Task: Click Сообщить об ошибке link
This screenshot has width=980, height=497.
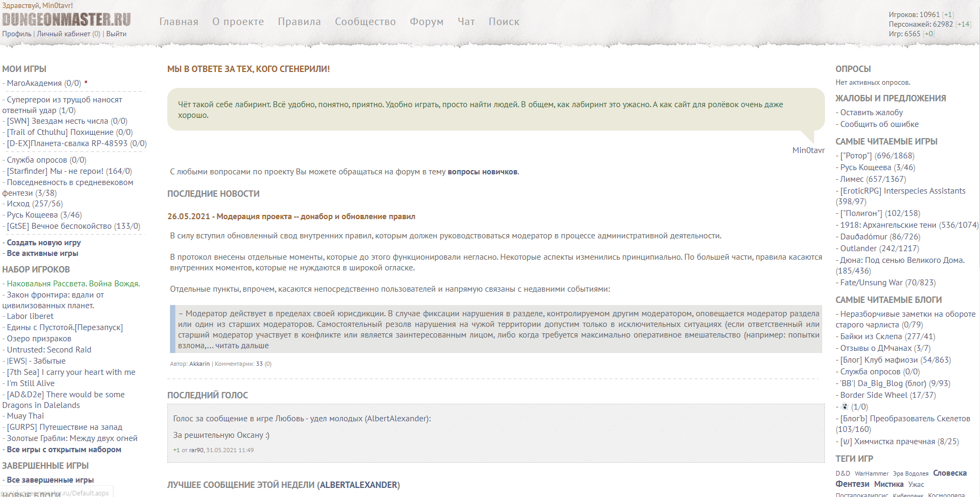Action: click(x=879, y=124)
